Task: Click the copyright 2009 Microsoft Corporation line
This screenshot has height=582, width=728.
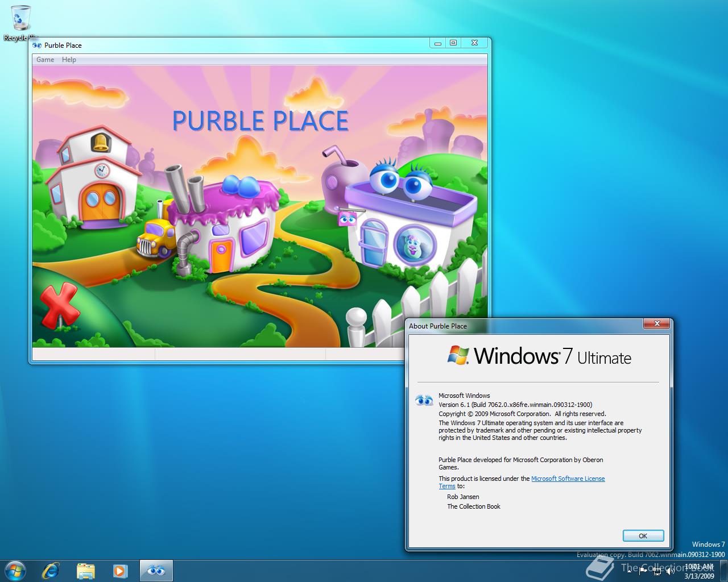Action: tap(522, 414)
